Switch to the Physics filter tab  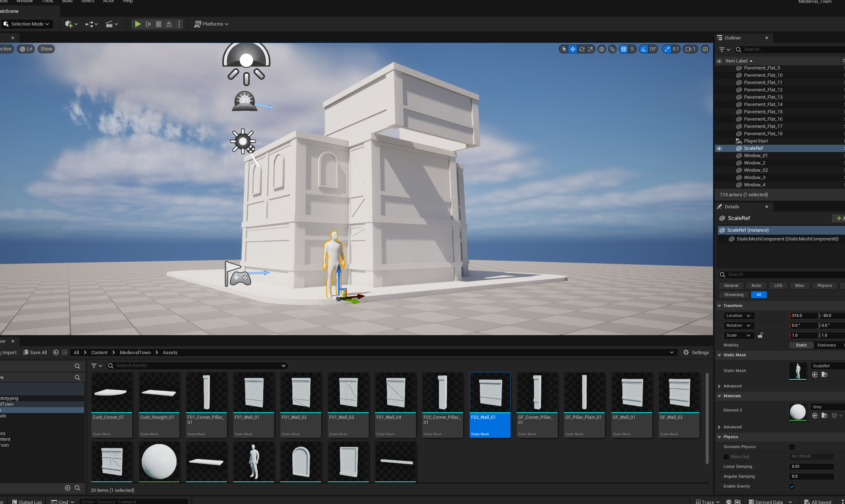pos(825,285)
